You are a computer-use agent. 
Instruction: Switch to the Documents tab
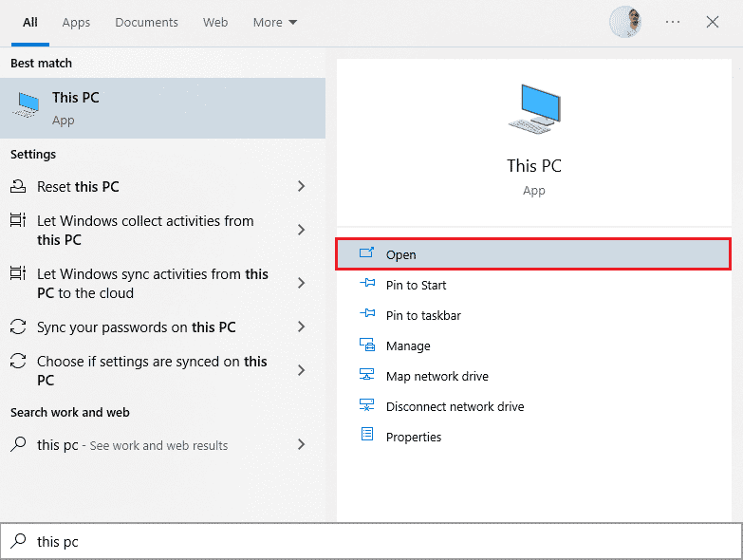point(146,22)
